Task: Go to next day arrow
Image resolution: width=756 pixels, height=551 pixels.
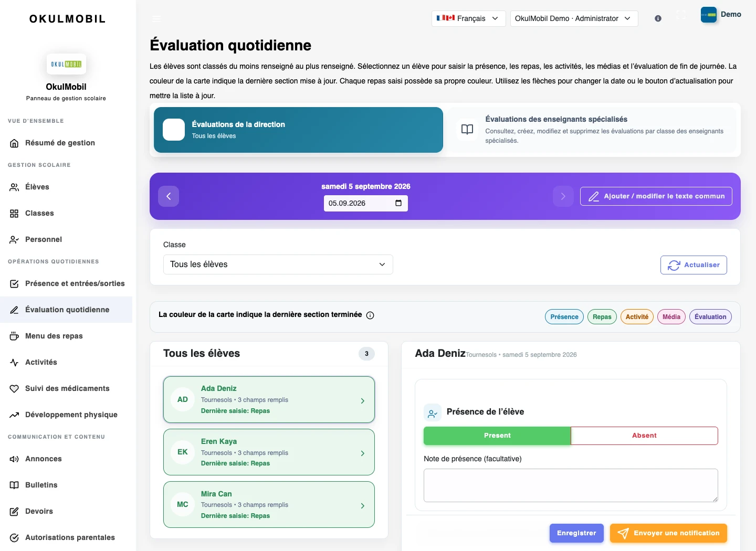Action: coord(563,196)
